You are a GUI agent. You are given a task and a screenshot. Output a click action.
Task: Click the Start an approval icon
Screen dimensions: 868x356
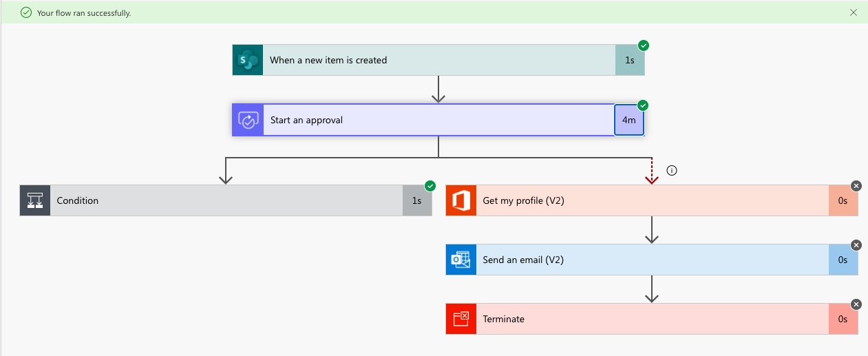pos(248,120)
